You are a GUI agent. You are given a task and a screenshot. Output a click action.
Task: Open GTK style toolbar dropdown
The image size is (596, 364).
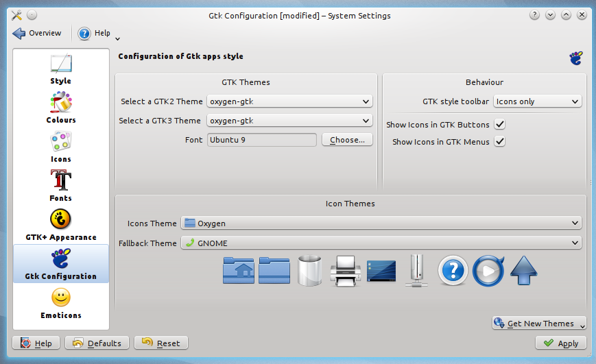(537, 101)
